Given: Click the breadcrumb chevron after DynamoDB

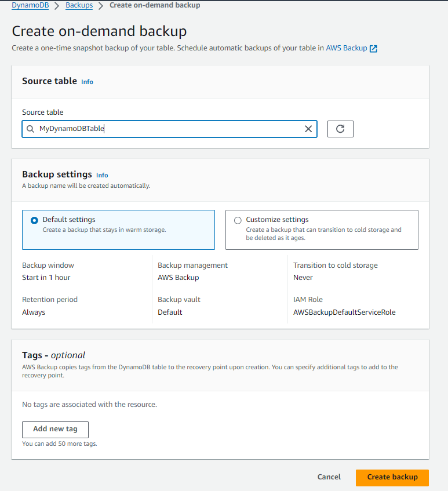Looking at the screenshot, I should click(x=55, y=5).
